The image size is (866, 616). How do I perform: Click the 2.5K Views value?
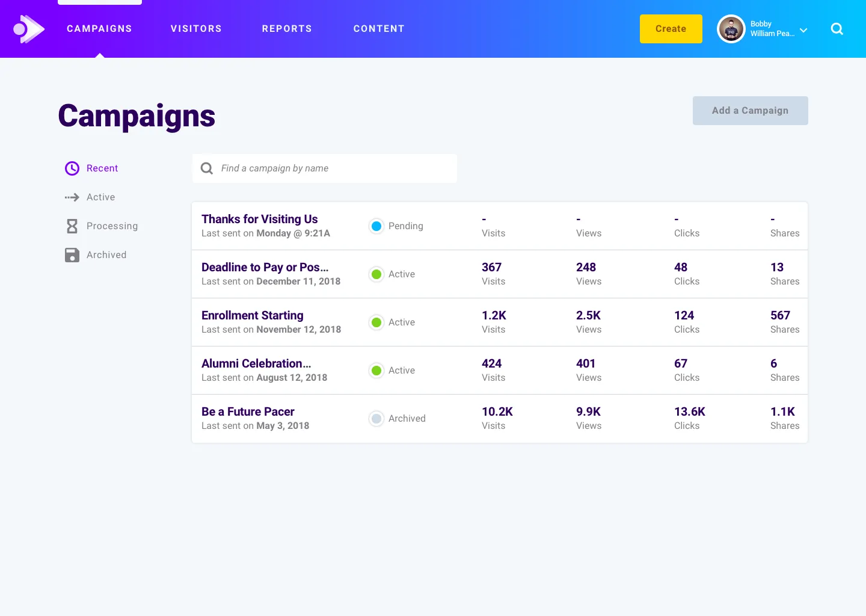588,315
